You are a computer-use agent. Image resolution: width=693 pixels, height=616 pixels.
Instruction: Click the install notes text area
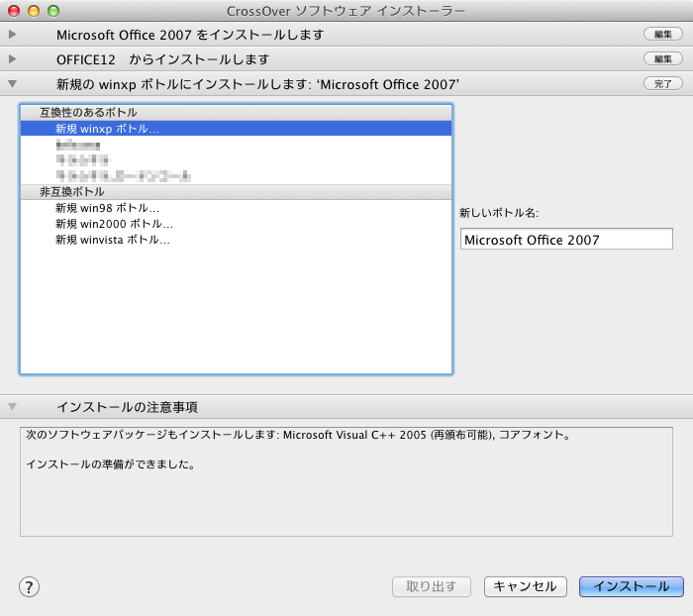[x=346, y=481]
